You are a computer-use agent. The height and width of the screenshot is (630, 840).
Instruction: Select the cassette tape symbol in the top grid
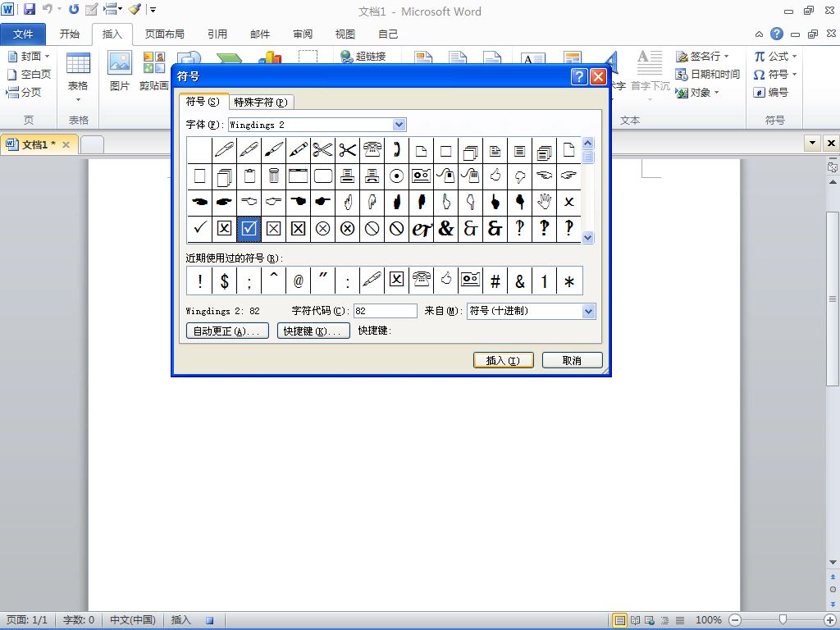point(421,176)
